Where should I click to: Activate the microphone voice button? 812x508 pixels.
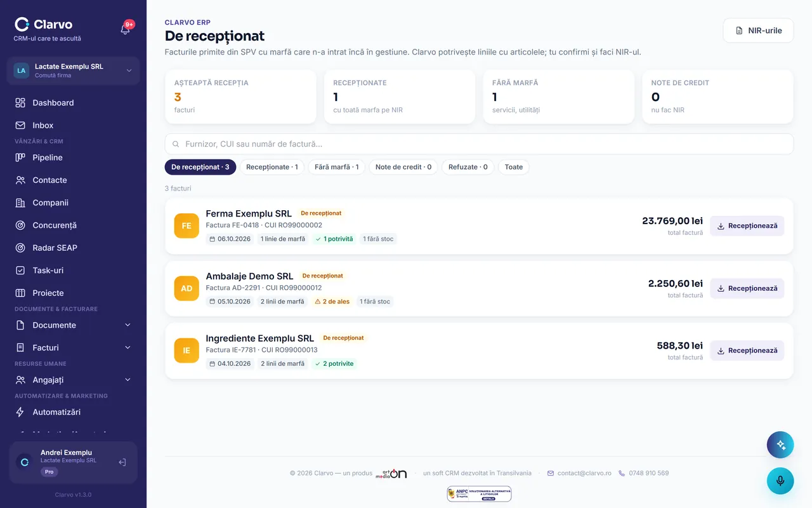point(780,481)
